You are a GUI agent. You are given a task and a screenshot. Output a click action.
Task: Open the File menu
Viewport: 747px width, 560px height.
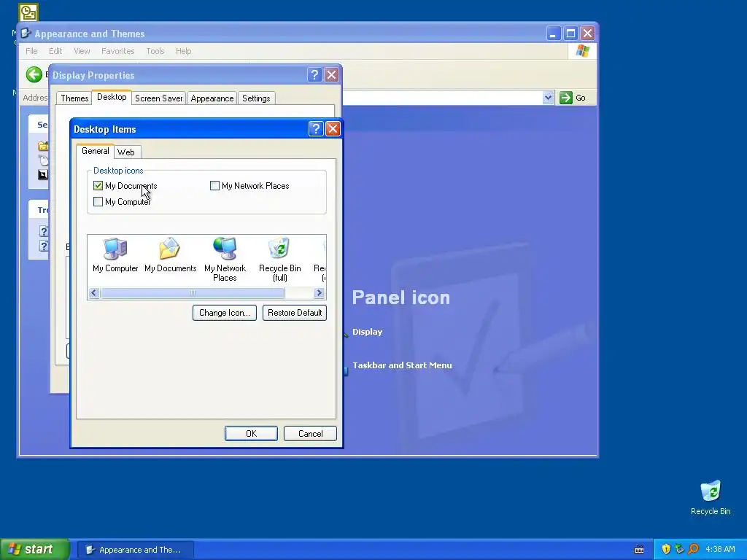pyautogui.click(x=31, y=51)
